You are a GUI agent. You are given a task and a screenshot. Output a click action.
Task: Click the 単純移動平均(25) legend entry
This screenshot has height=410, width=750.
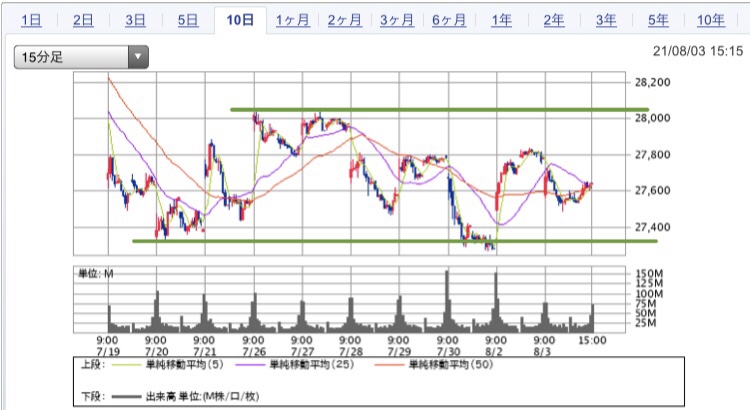click(312, 365)
